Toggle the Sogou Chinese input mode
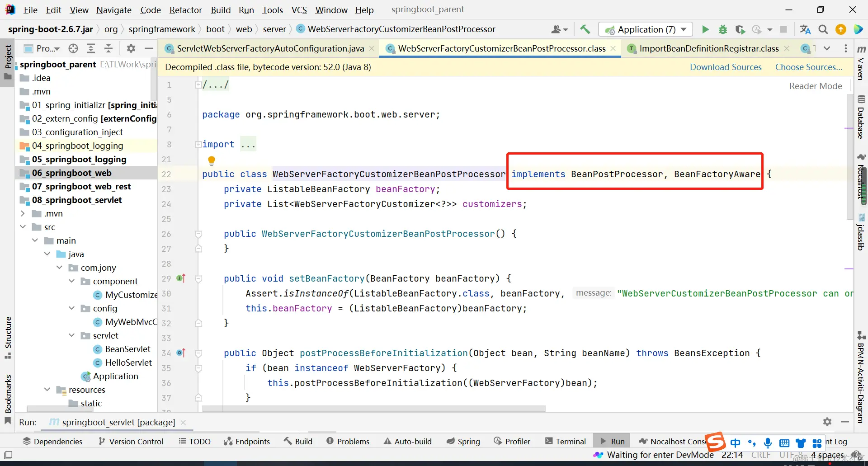This screenshot has height=466, width=868. (x=736, y=442)
